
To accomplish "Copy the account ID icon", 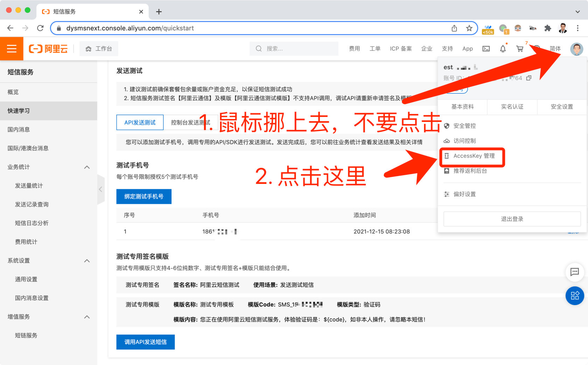I will [x=529, y=78].
